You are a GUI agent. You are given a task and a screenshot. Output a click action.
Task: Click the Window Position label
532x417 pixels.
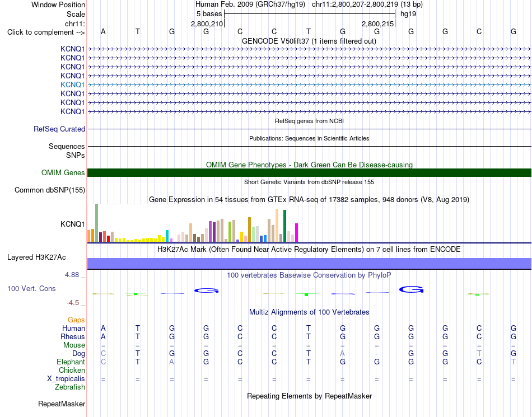(58, 4)
